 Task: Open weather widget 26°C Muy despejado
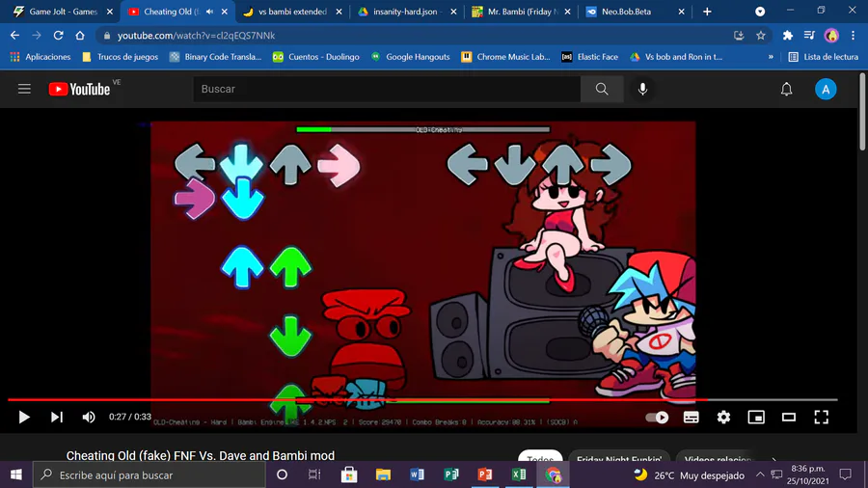[690, 474]
